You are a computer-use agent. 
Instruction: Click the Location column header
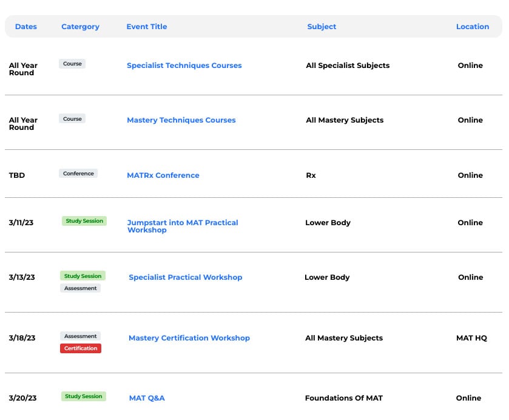coord(473,27)
